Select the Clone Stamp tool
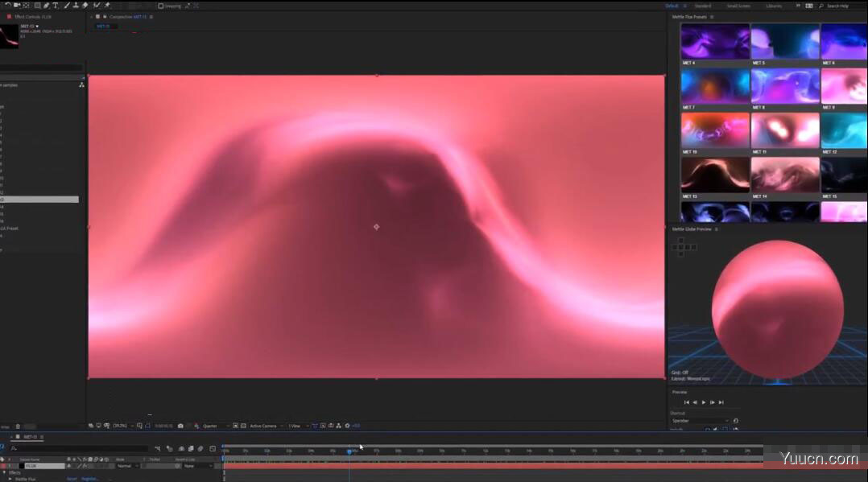The image size is (868, 482). 76,6
